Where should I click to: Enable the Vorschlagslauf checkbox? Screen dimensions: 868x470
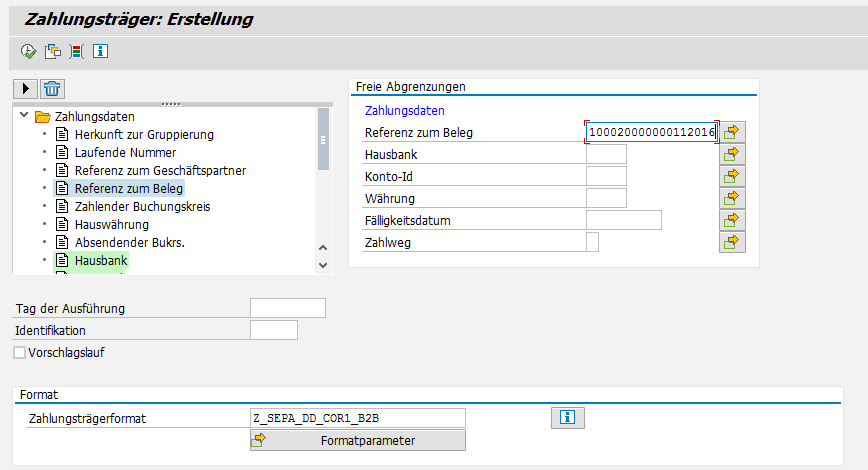tap(20, 352)
